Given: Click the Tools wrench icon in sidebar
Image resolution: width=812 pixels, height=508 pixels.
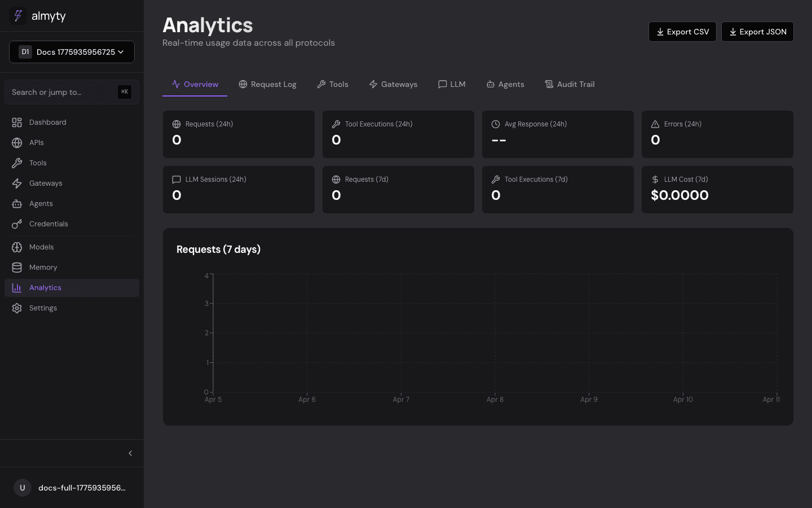Looking at the screenshot, I should pyautogui.click(x=17, y=163).
